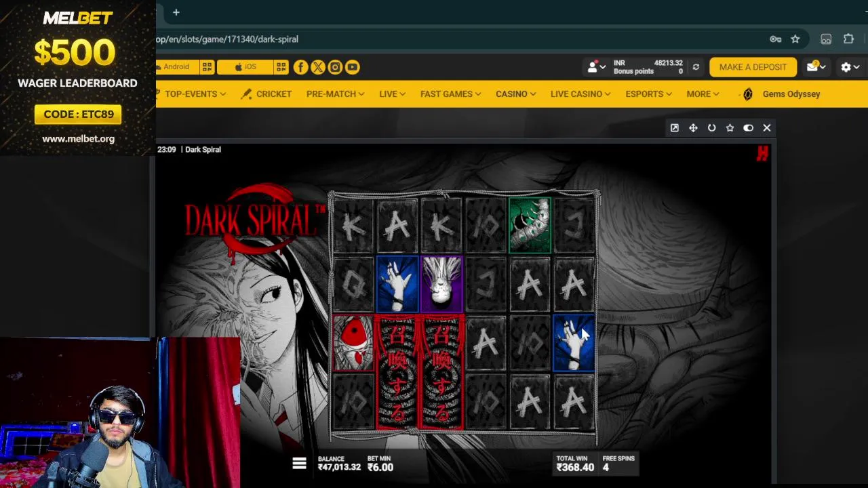
Task: Click the Bonus points label
Action: [633, 72]
